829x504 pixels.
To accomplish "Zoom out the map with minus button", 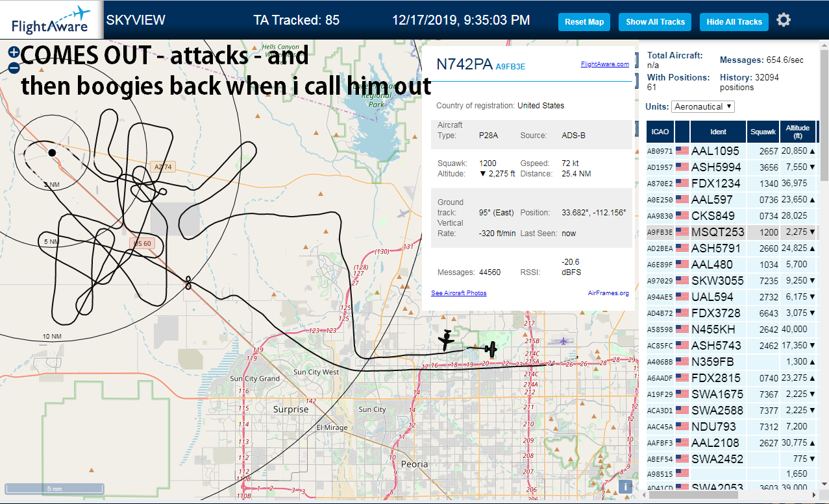I will [14, 67].
